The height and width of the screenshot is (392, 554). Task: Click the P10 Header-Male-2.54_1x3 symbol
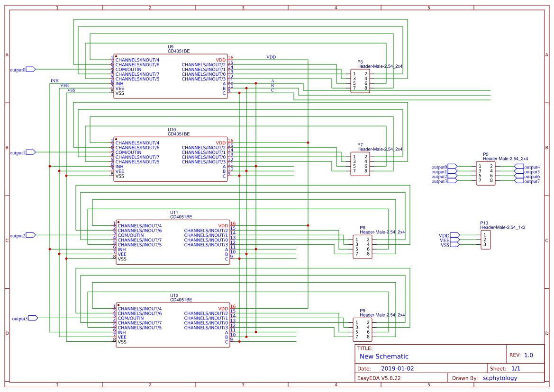point(486,240)
